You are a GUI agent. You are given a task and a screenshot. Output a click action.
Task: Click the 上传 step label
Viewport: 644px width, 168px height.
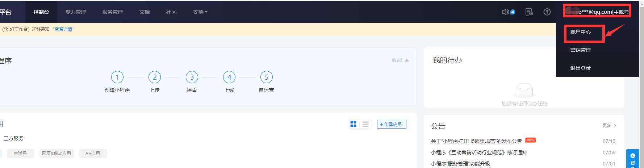pos(155,90)
